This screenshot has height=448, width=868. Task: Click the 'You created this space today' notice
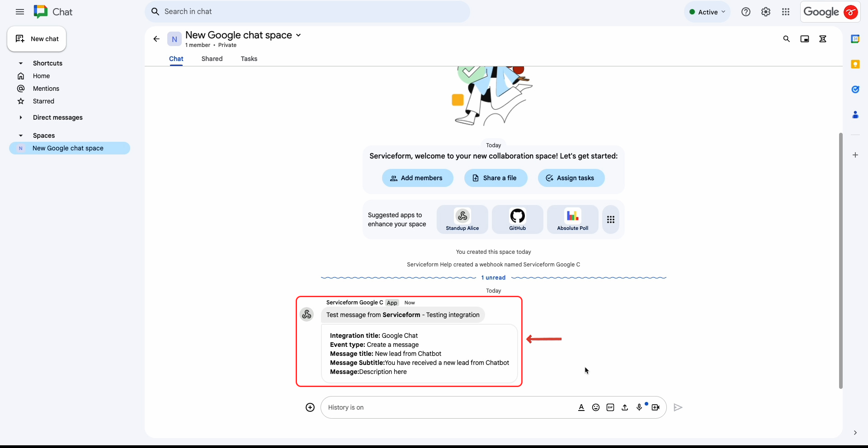pyautogui.click(x=494, y=252)
